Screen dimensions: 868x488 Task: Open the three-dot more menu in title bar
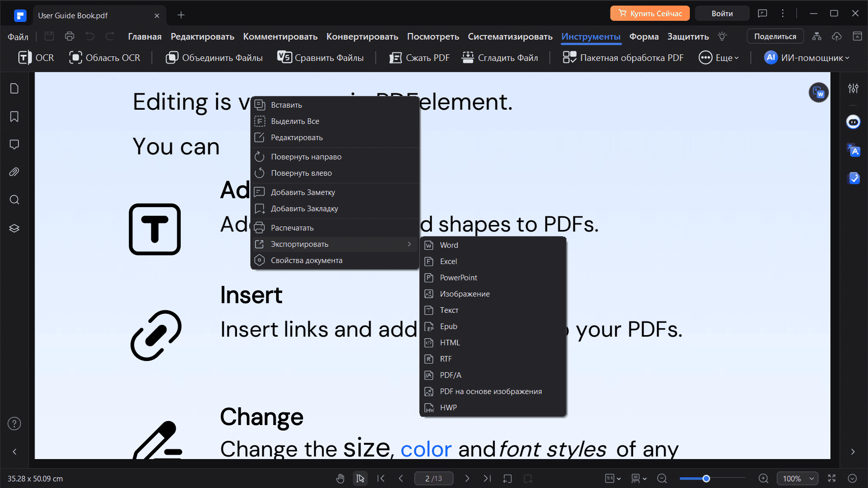point(783,14)
